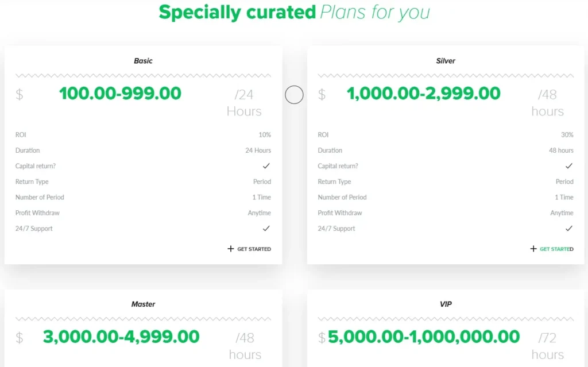The height and width of the screenshot is (367, 588).
Task: Click the Basic plan title
Action: (x=143, y=61)
